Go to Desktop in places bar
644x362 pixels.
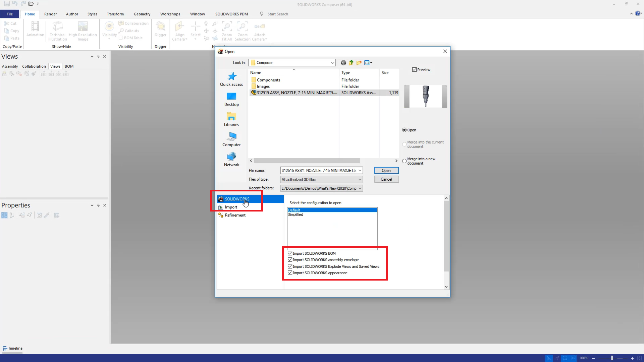[x=231, y=100]
